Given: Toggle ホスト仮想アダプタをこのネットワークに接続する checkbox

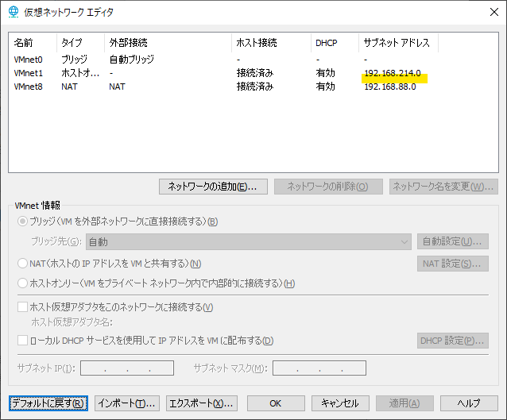Looking at the screenshot, I should pyautogui.click(x=22, y=306).
